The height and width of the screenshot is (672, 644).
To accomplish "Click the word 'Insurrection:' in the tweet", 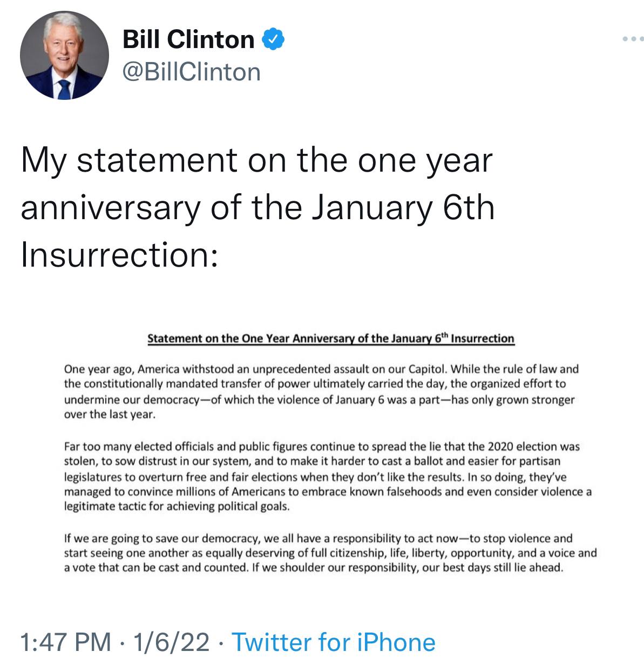I will tap(120, 255).
